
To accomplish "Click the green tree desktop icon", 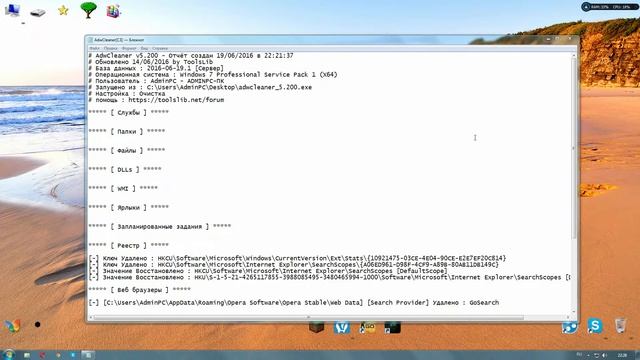I will point(88,10).
